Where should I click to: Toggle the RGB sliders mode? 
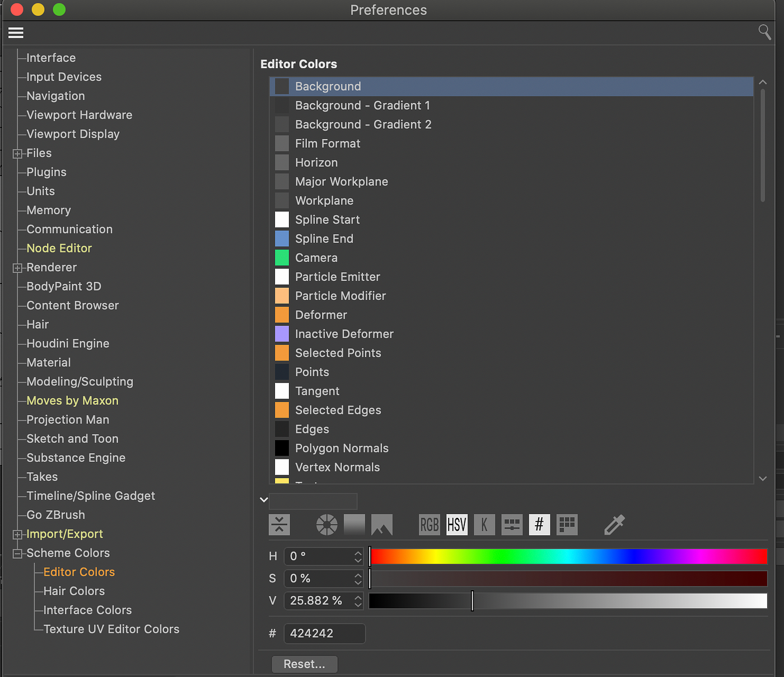[430, 525]
